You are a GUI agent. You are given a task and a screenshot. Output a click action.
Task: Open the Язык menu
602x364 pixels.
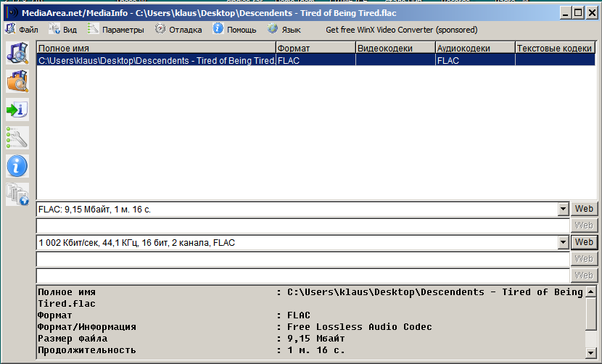[284, 30]
